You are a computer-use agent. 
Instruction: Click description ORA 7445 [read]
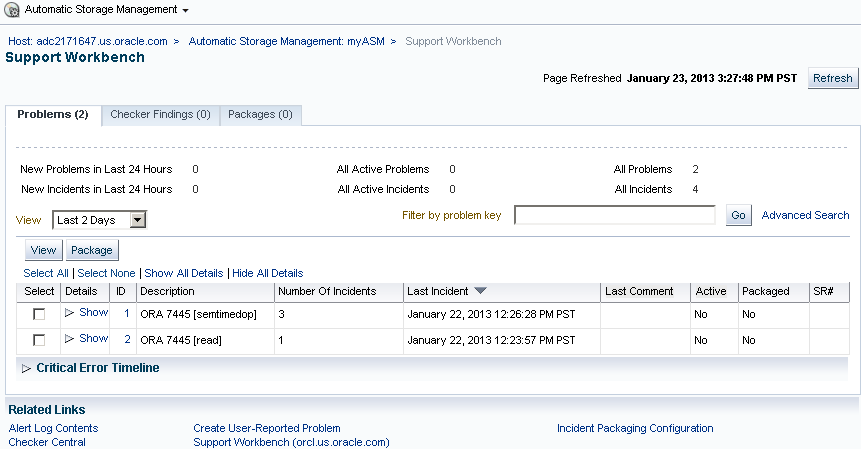pos(181,340)
